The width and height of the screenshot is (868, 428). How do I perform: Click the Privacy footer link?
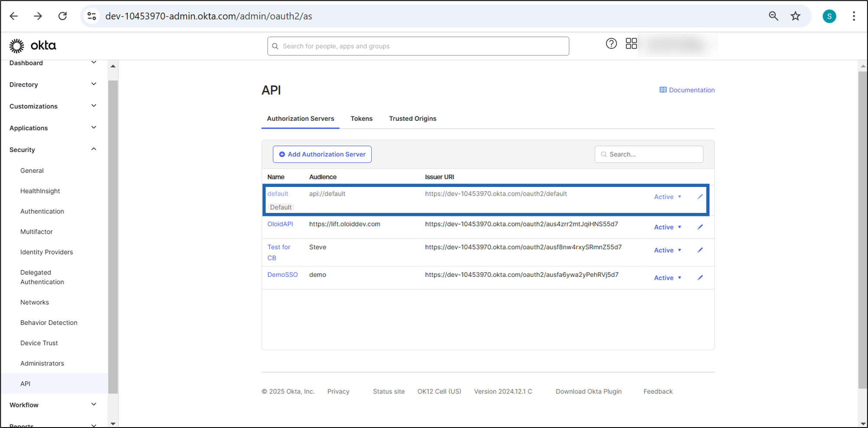pos(338,391)
